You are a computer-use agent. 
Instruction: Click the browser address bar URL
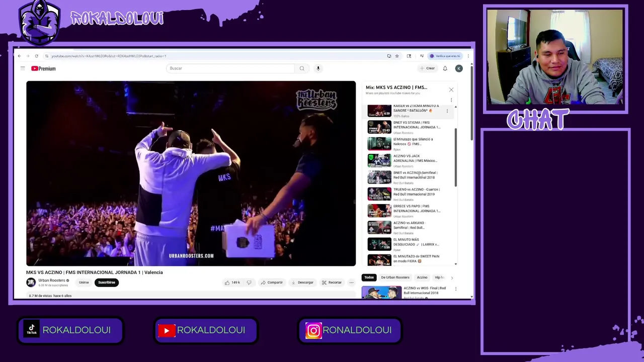(109, 56)
